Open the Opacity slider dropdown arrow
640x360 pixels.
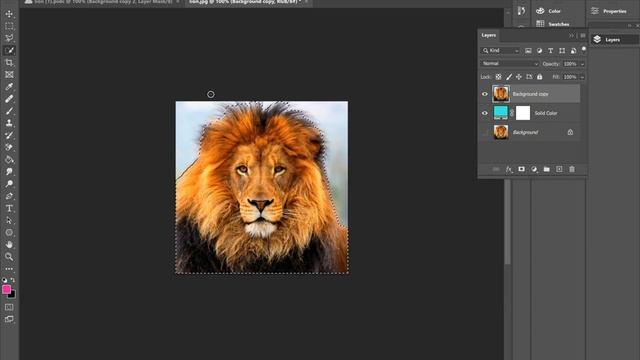point(582,64)
